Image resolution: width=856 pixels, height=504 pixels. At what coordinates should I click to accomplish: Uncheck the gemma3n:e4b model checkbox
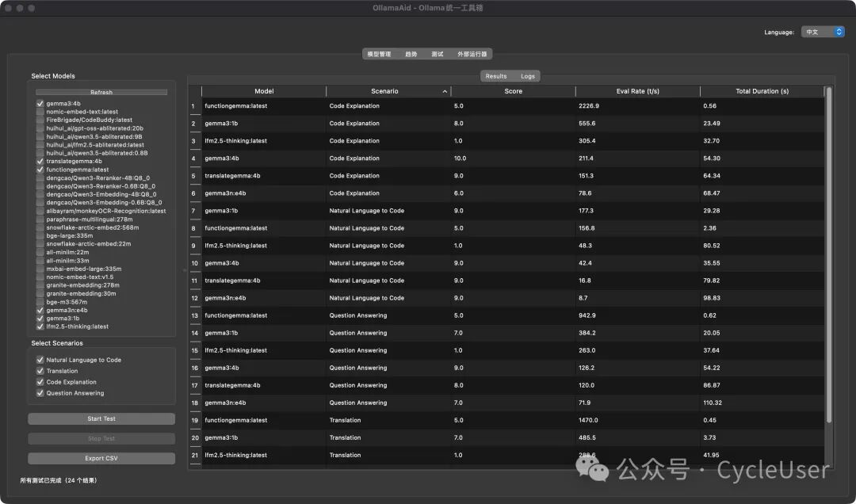click(x=40, y=310)
